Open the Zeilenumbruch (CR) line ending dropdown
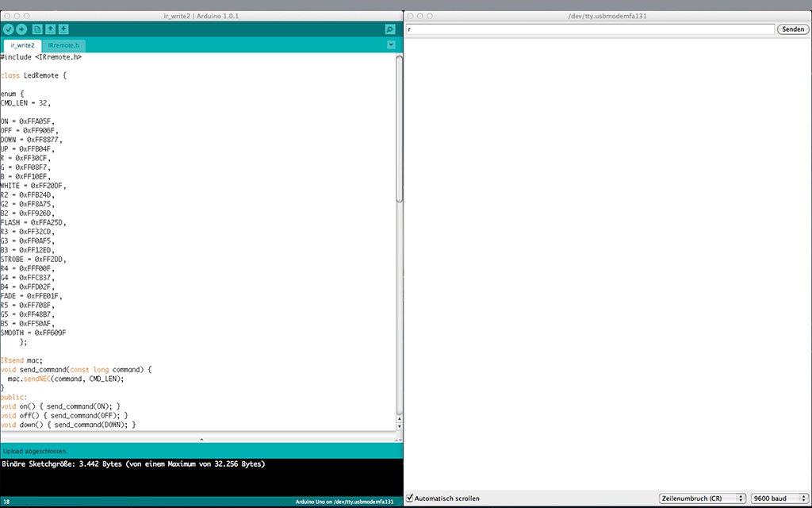This screenshot has height=508, width=812. [x=703, y=498]
